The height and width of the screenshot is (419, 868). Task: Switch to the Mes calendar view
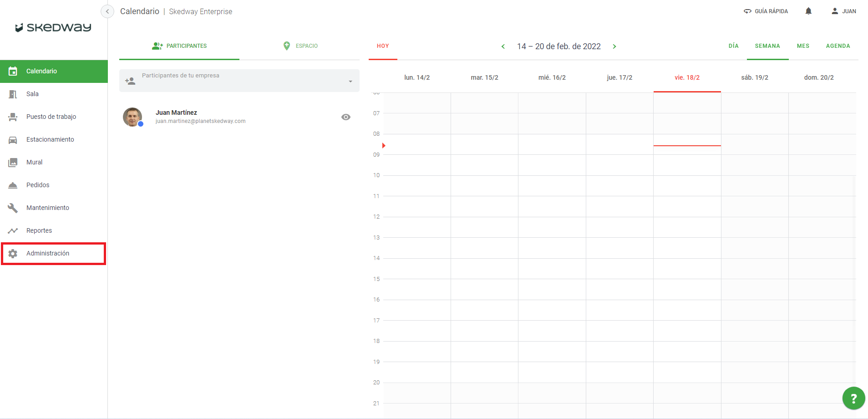[x=803, y=46]
